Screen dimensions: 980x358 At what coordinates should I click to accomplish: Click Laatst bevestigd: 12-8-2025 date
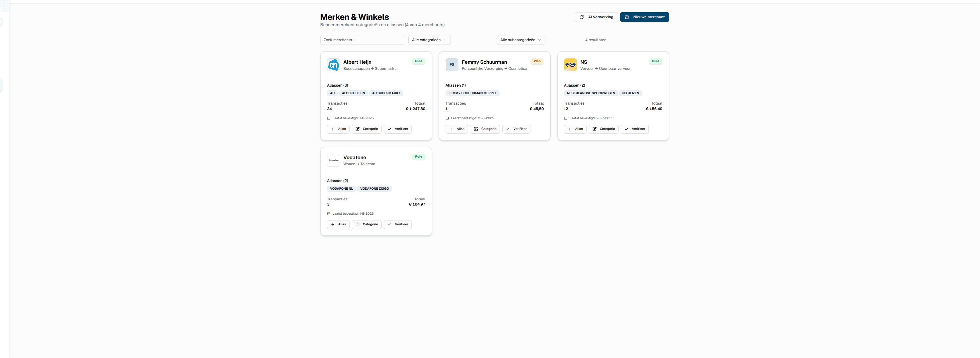[472, 118]
